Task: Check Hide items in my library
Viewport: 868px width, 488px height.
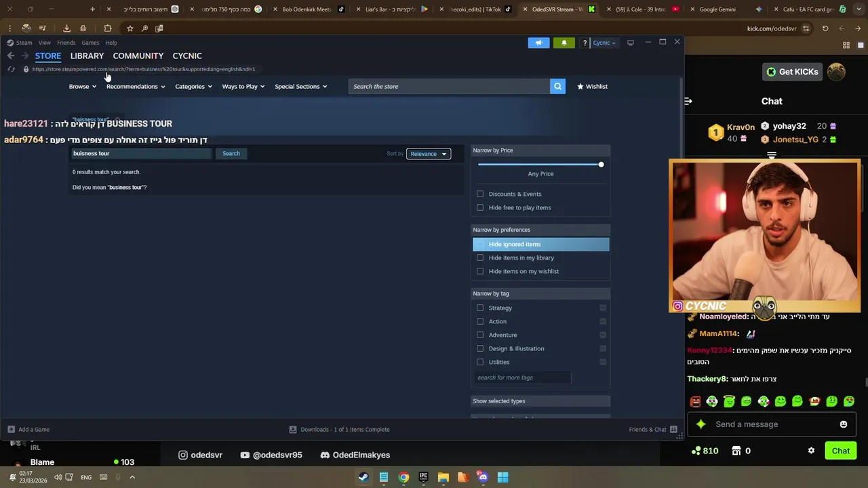Action: pyautogui.click(x=480, y=258)
